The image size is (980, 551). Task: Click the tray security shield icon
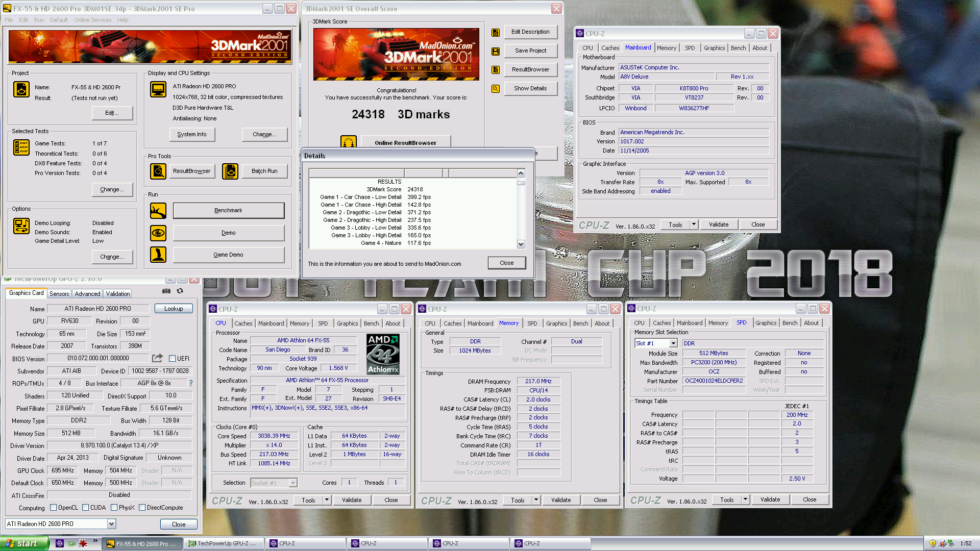pyautogui.click(x=933, y=543)
